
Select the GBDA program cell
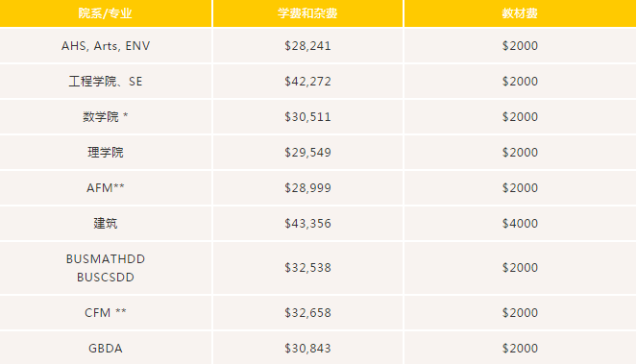point(106,349)
